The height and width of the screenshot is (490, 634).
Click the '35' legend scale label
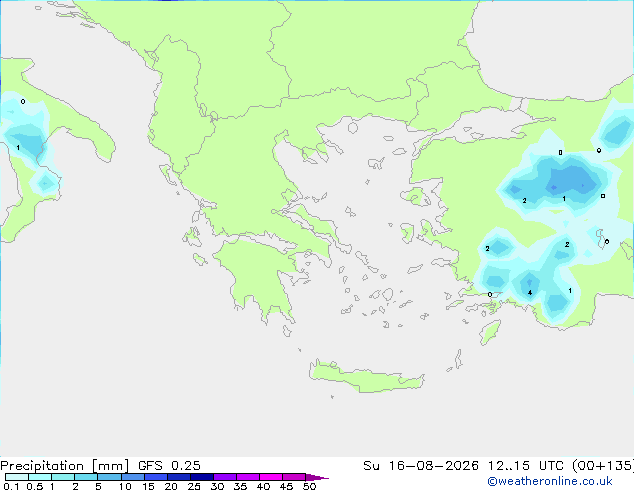pos(240,486)
